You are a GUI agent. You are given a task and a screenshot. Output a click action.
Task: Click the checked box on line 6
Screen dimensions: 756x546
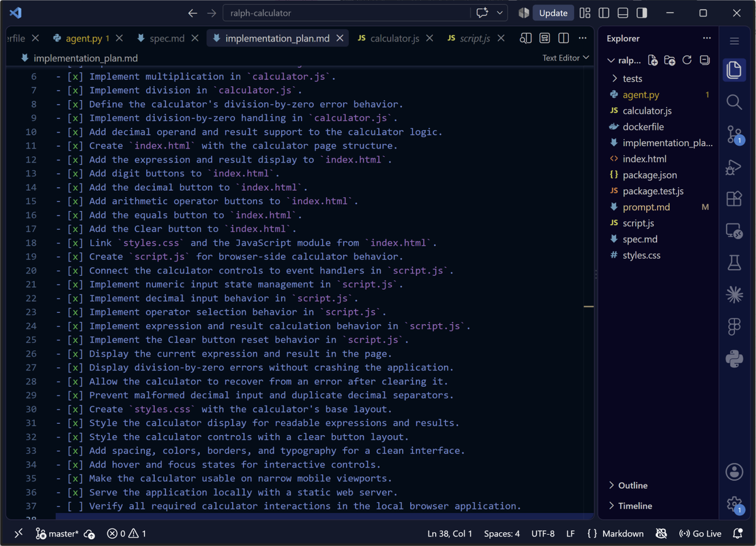(75, 77)
